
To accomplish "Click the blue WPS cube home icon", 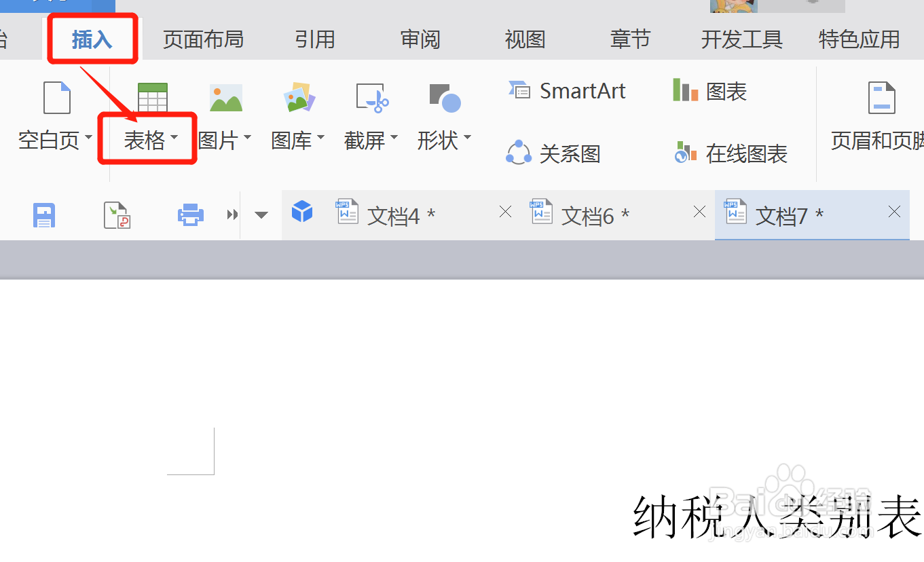I will click(x=302, y=211).
